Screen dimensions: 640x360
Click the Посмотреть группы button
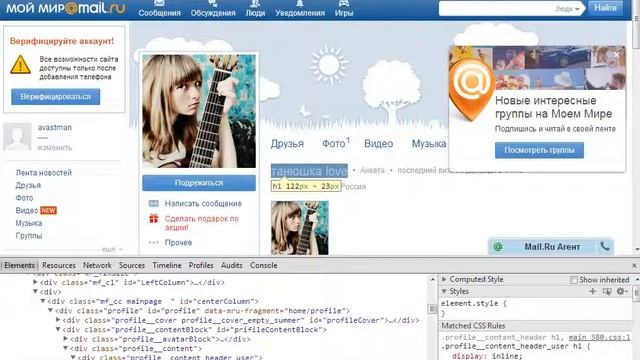539,150
